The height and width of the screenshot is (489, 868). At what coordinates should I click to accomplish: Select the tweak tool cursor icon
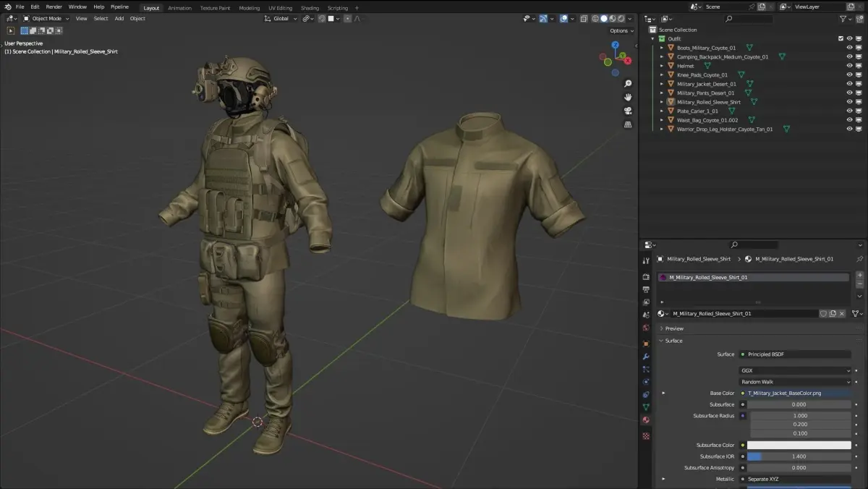tap(10, 31)
